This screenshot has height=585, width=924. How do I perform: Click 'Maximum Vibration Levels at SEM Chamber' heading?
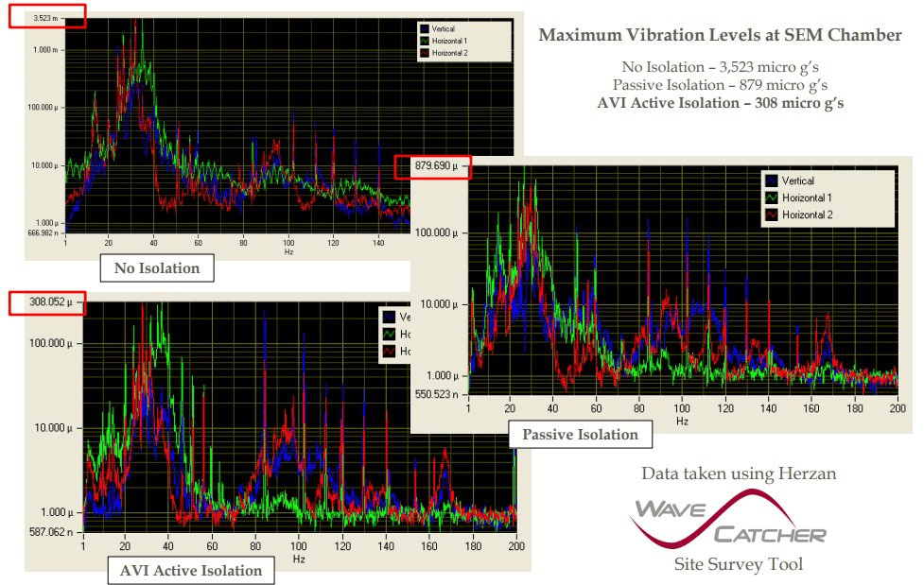click(720, 36)
